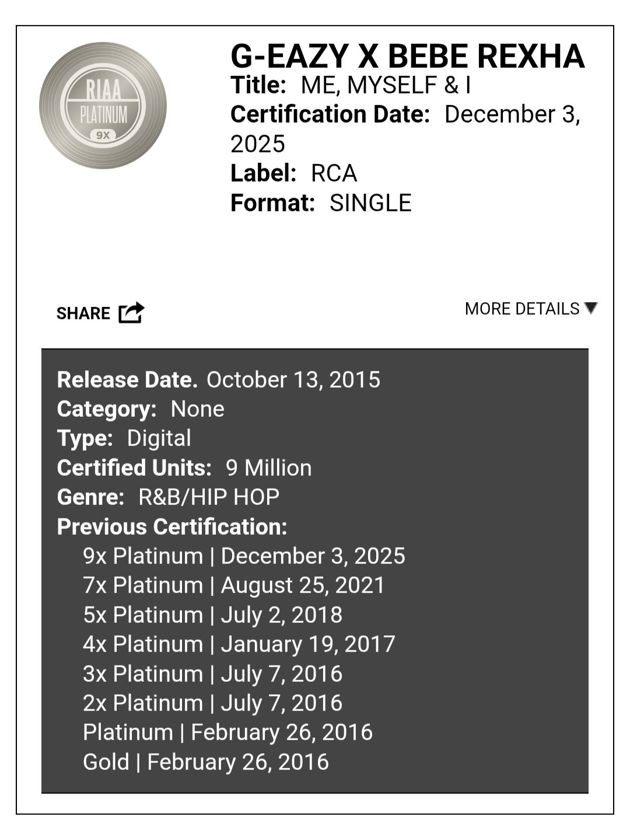The image size is (630, 840).
Task: Click the 9x Platinum December 3, 2025 entry
Action: [x=244, y=556]
